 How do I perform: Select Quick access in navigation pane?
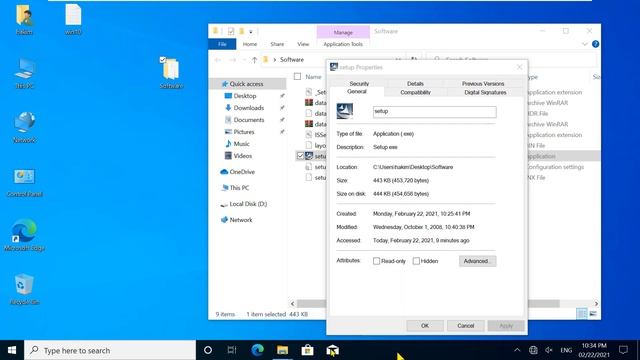click(x=246, y=84)
